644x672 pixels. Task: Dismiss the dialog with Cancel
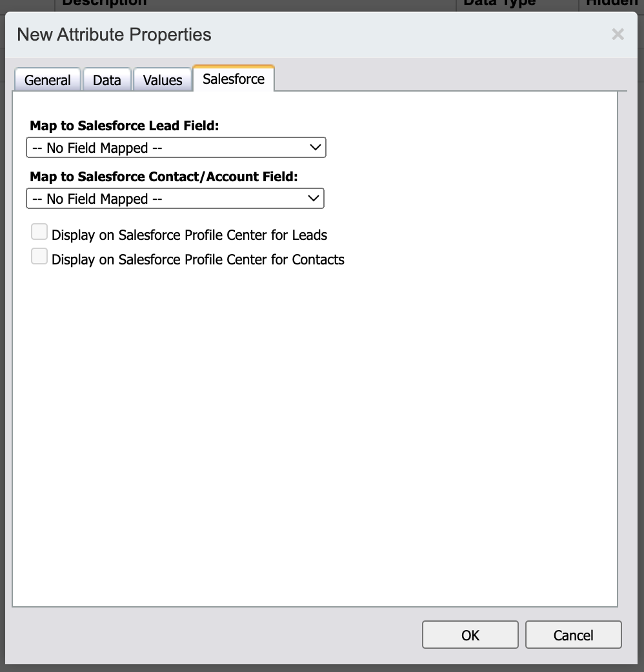573,634
